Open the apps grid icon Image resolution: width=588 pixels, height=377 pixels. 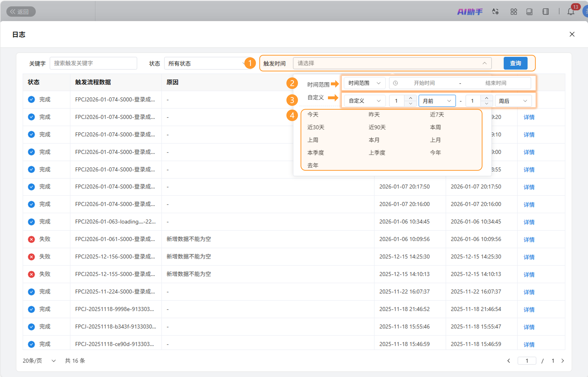pos(514,12)
